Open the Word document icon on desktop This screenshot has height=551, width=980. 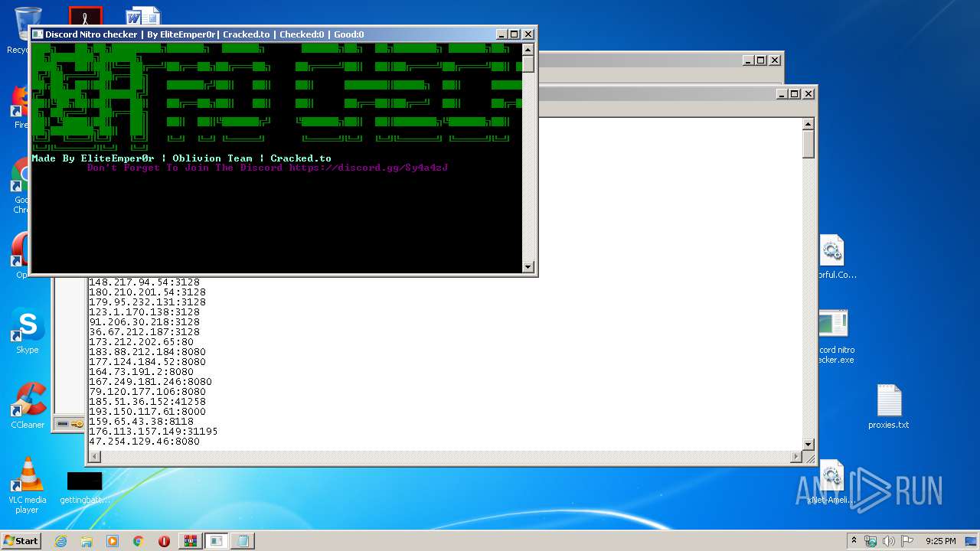pos(143,17)
